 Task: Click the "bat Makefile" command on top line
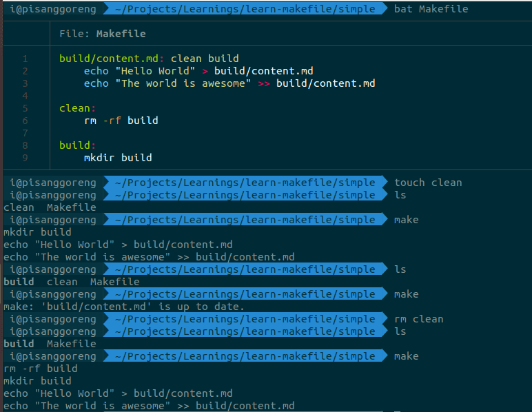pos(431,9)
